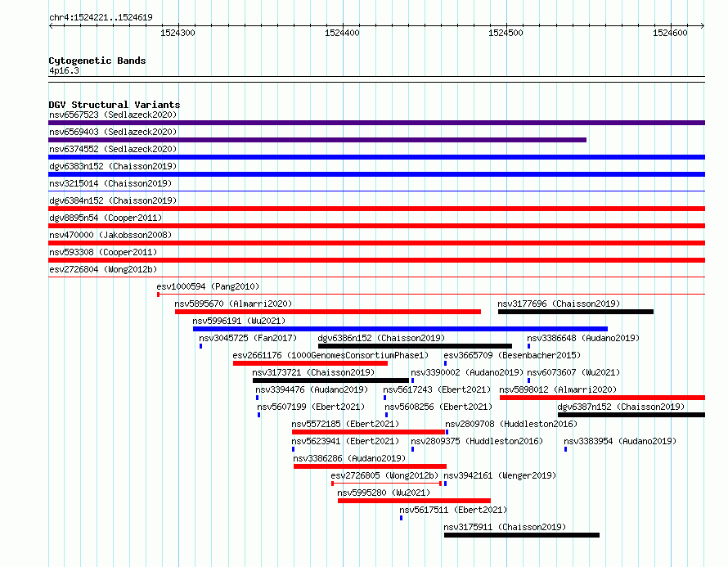Select dgv6384n152 (Chaisson2019) label
728x567 pixels.
point(113,200)
